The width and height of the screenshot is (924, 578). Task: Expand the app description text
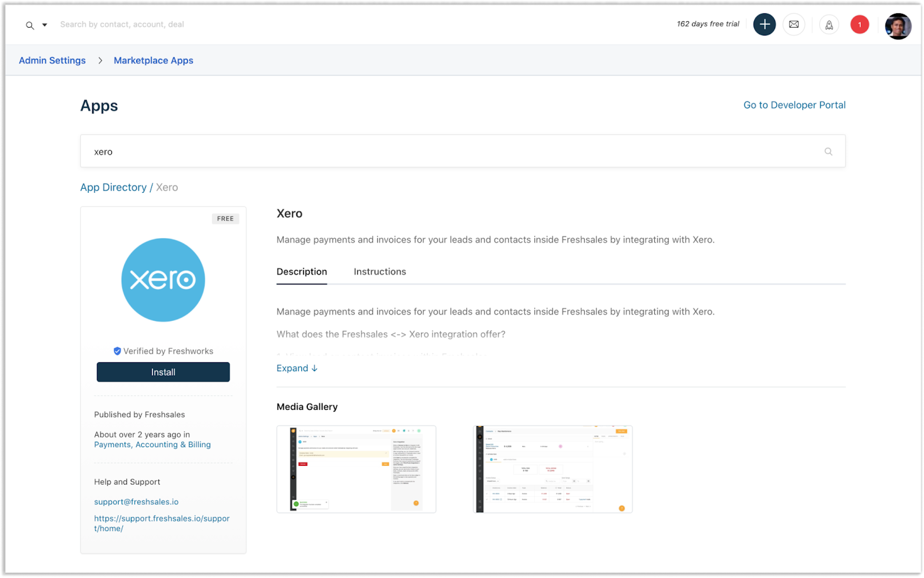coord(297,368)
